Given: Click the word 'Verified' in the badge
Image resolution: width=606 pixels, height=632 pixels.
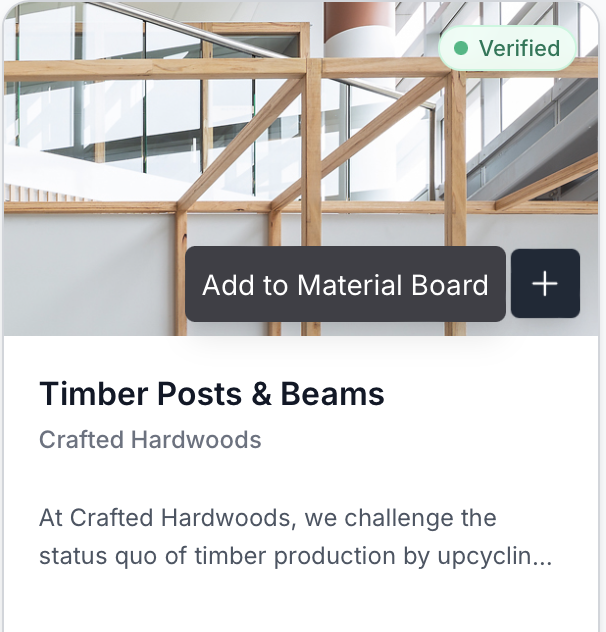Looking at the screenshot, I should click(519, 48).
